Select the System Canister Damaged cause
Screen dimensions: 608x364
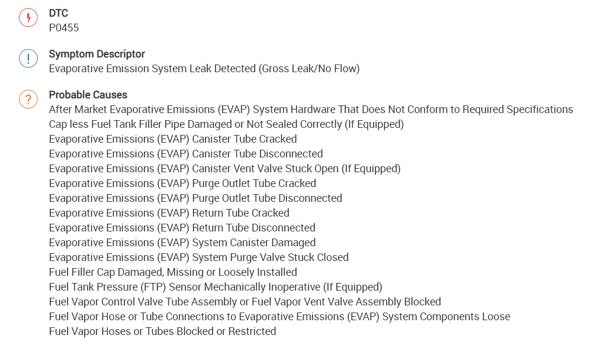(x=182, y=243)
